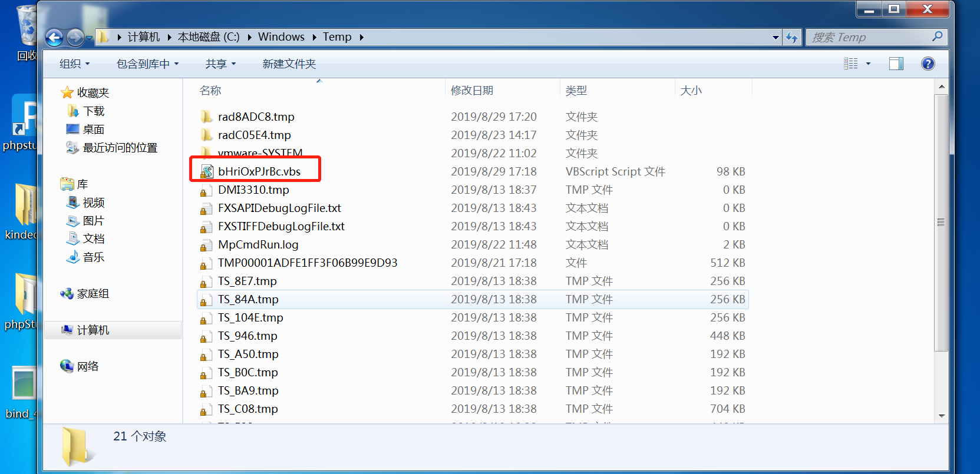
Task: Click the scroll down arrow of file list
Action: tap(942, 416)
